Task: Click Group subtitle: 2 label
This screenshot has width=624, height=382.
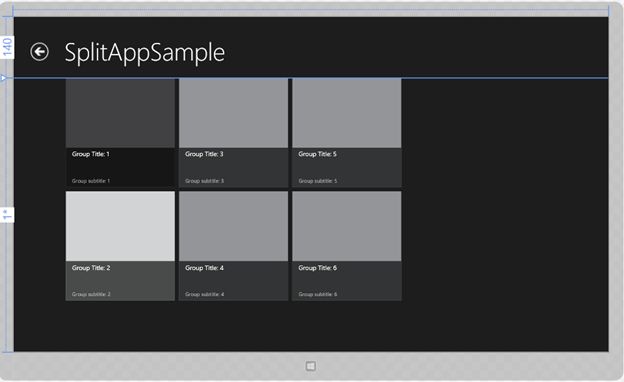Action: pos(91,294)
